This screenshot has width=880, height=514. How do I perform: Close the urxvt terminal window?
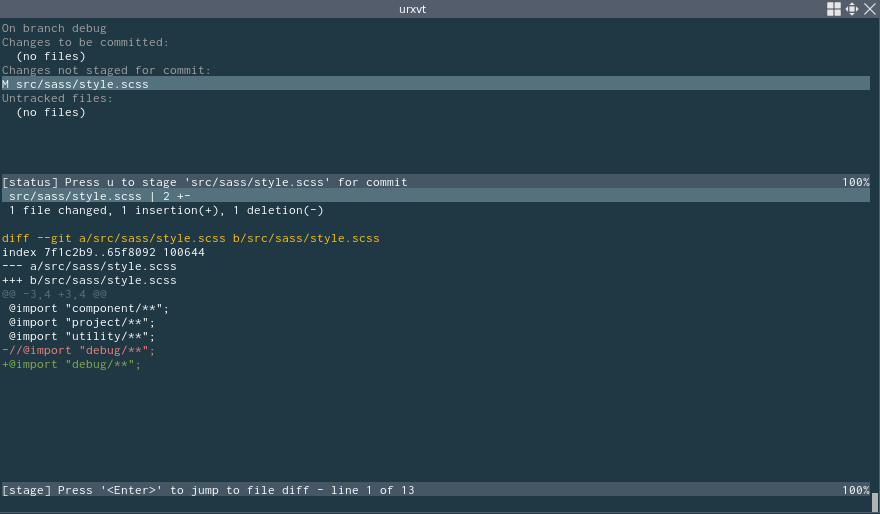pos(869,9)
